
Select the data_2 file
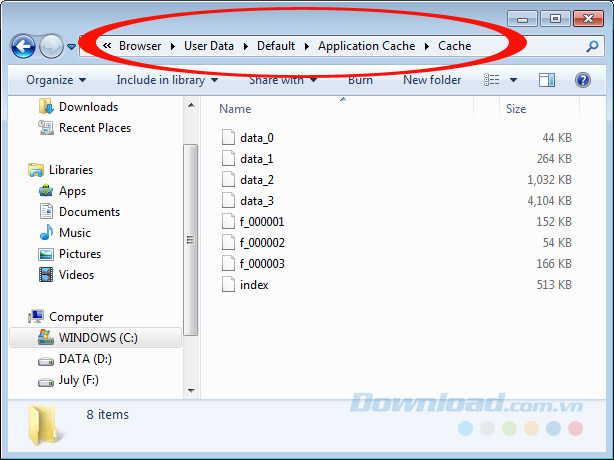[x=257, y=180]
